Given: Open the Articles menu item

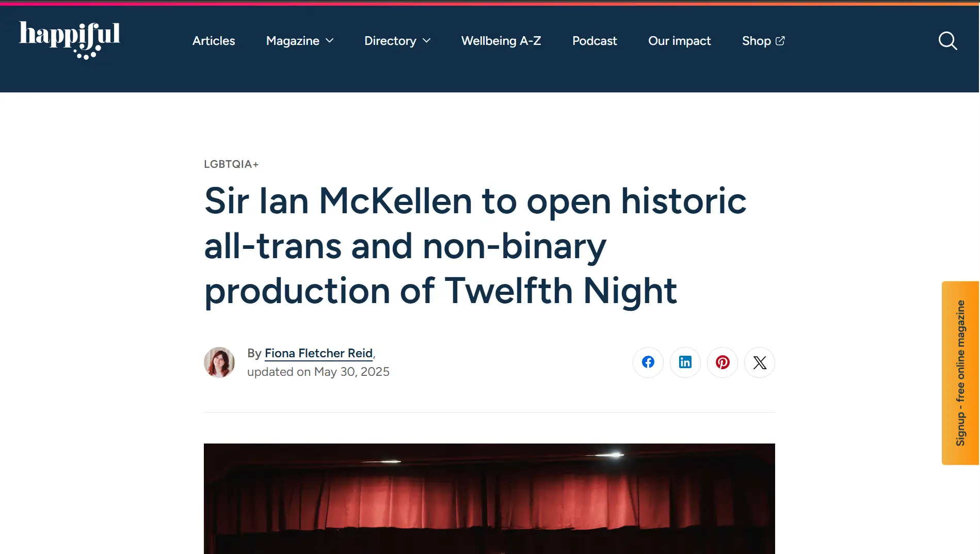Looking at the screenshot, I should [x=214, y=41].
